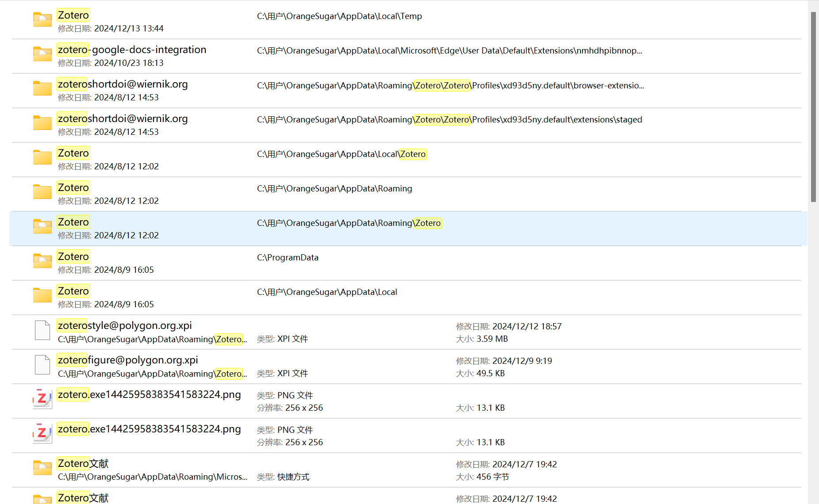Click 类型: 快捷方式 label

click(x=283, y=477)
